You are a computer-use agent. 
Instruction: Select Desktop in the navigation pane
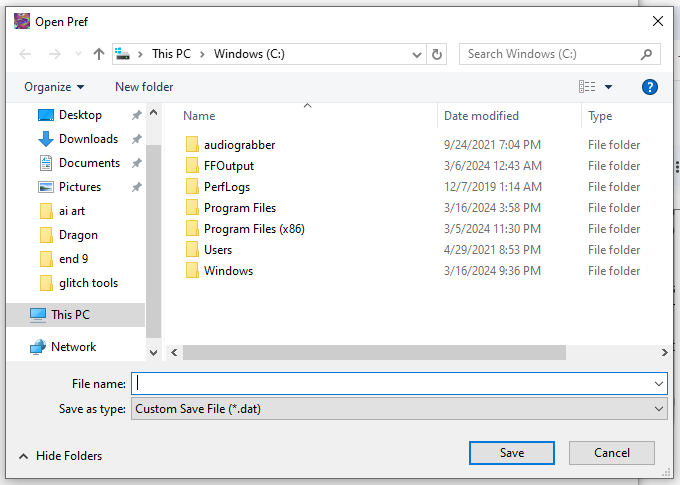pyautogui.click(x=80, y=115)
